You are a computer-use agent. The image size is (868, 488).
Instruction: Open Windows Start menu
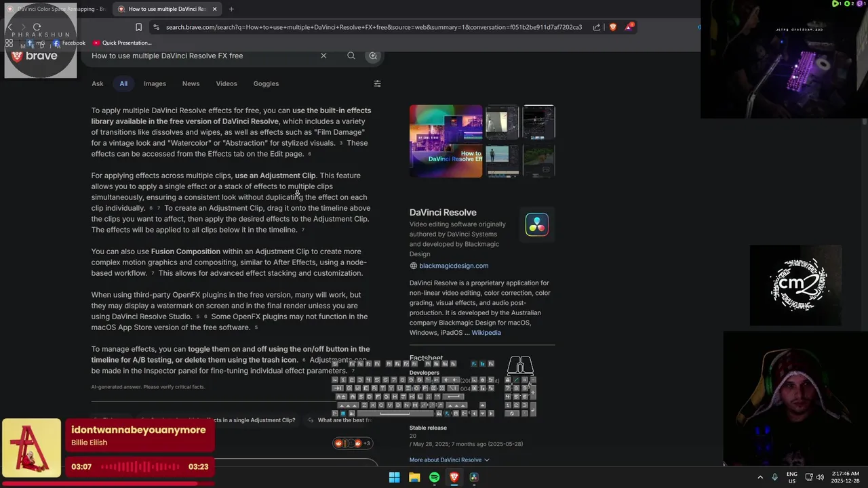pos(394,477)
